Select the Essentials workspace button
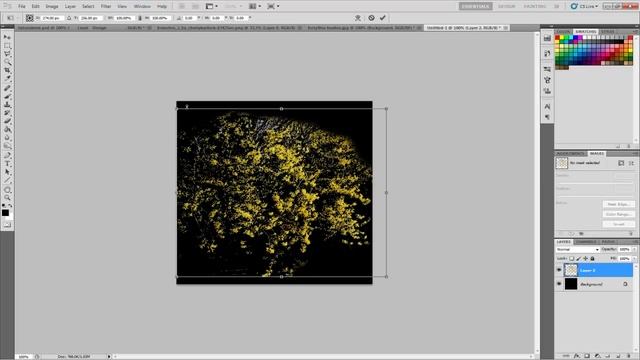The height and width of the screenshot is (360, 640). [x=476, y=6]
